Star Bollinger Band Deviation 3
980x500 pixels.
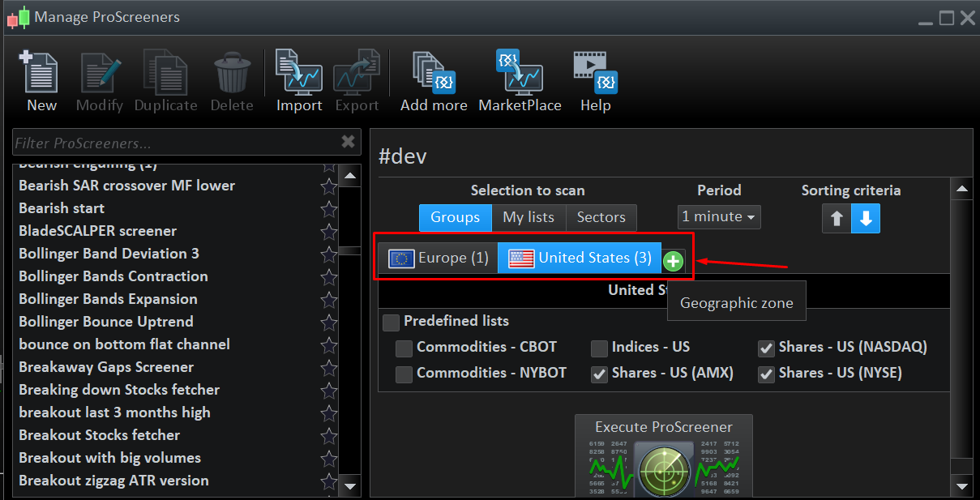tap(328, 254)
